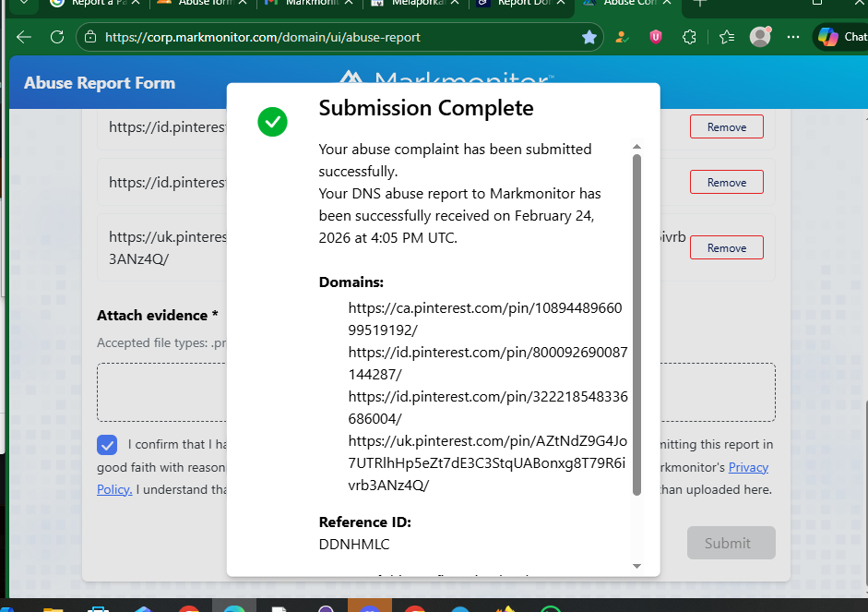This screenshot has width=868, height=612.
Task: Remove the uk.pinterest URL entry
Action: pos(726,247)
